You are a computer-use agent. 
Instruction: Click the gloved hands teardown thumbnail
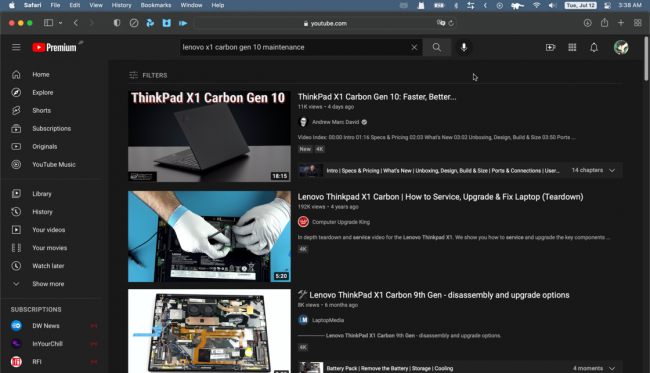coord(209,236)
